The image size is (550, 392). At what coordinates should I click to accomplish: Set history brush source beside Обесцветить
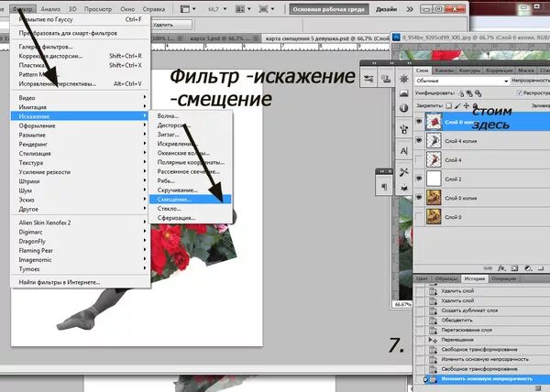(x=420, y=321)
